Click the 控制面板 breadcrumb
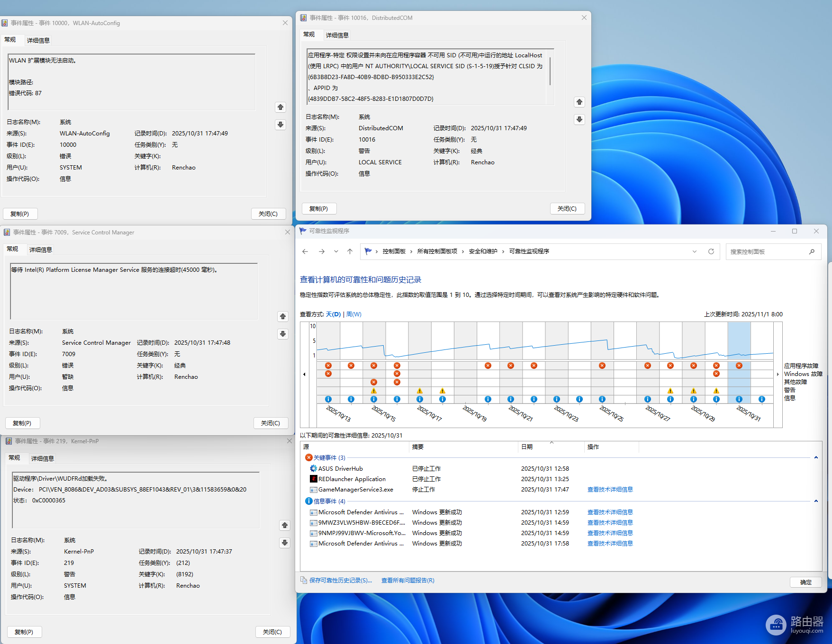 click(394, 251)
